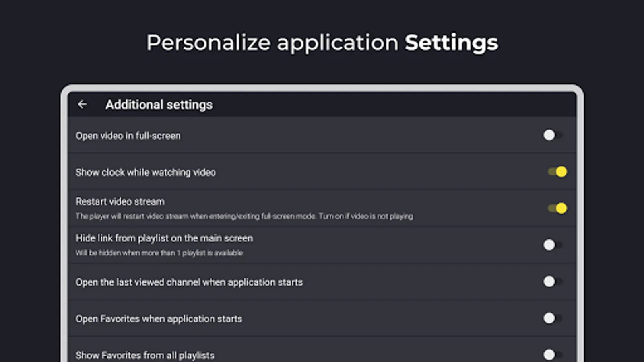Toggle the Show Favorites from all playlists switch
This screenshot has height=362, width=644.
[553, 355]
